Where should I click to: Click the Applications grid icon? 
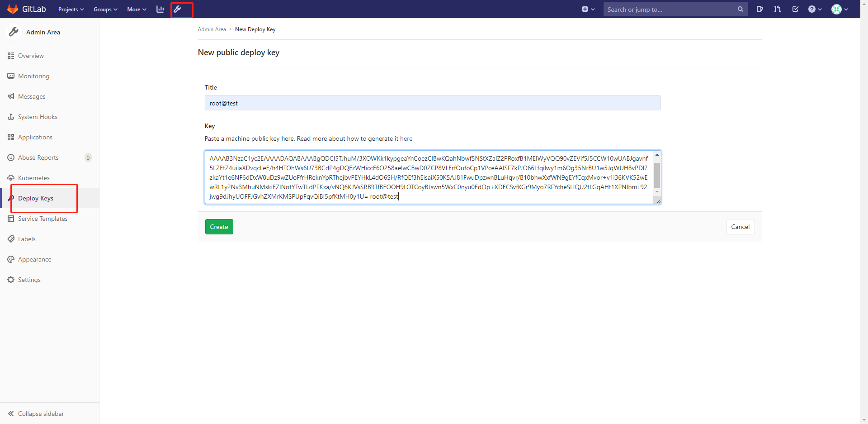pos(11,137)
